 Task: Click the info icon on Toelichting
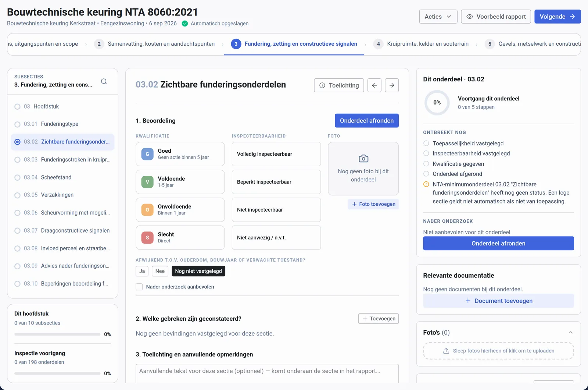(322, 85)
